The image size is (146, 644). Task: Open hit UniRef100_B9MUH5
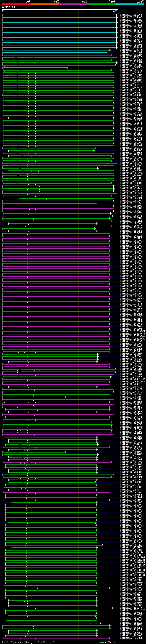pos(131,20)
